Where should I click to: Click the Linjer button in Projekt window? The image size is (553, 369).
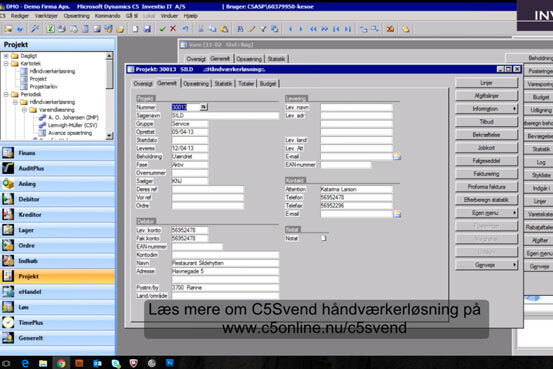click(486, 83)
